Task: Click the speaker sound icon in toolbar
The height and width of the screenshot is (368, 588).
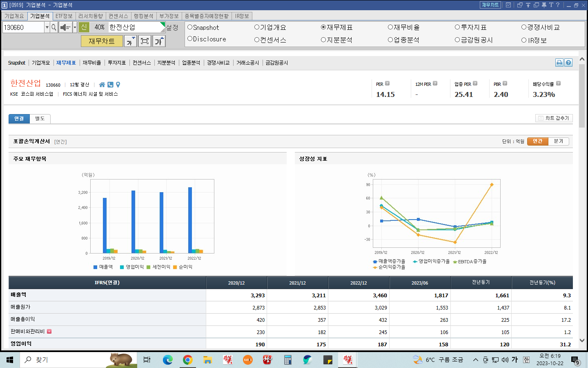Action: click(65, 27)
